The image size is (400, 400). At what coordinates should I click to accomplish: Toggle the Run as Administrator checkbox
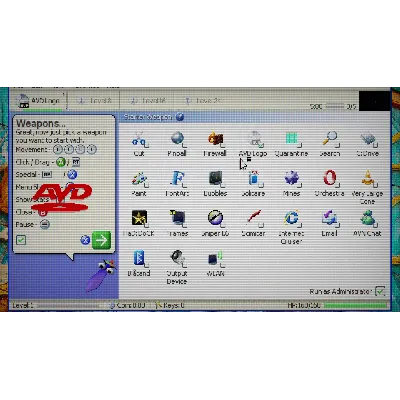click(x=380, y=291)
